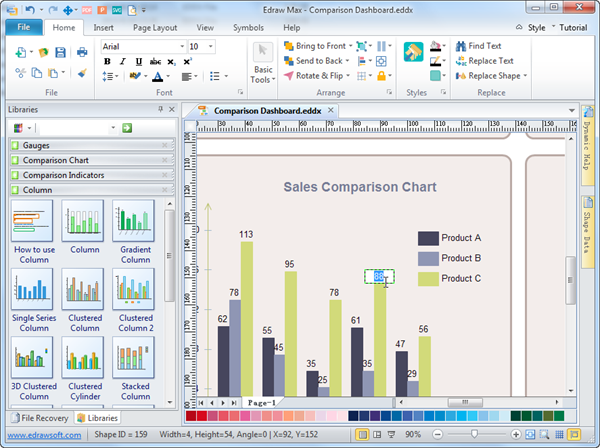Click the green library search go arrow

(x=127, y=128)
